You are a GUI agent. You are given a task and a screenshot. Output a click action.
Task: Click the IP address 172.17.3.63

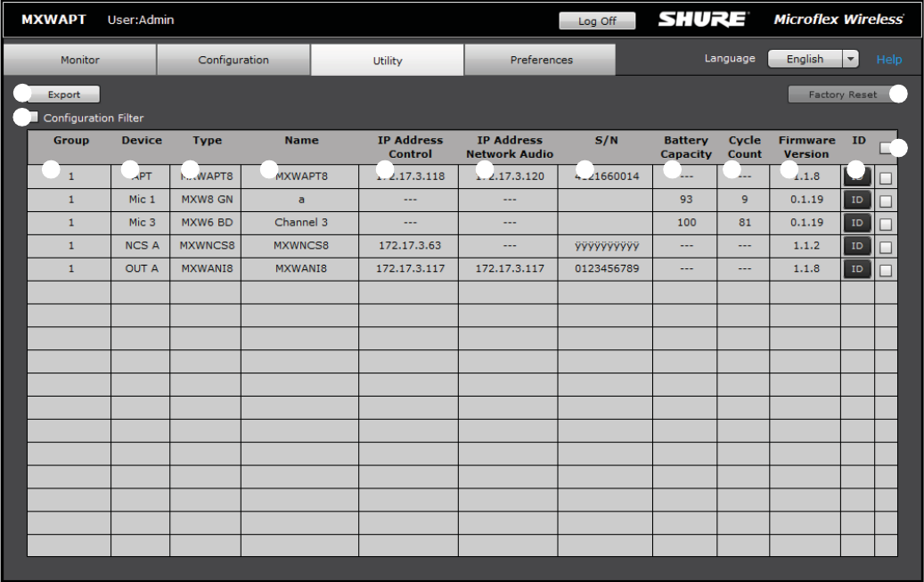tap(410, 245)
